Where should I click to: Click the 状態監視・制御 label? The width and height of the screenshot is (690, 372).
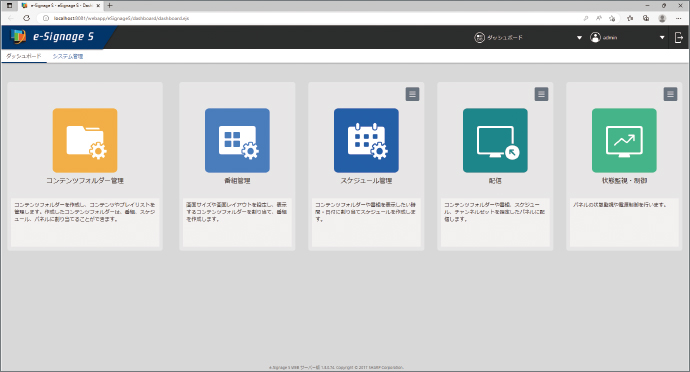pos(624,180)
